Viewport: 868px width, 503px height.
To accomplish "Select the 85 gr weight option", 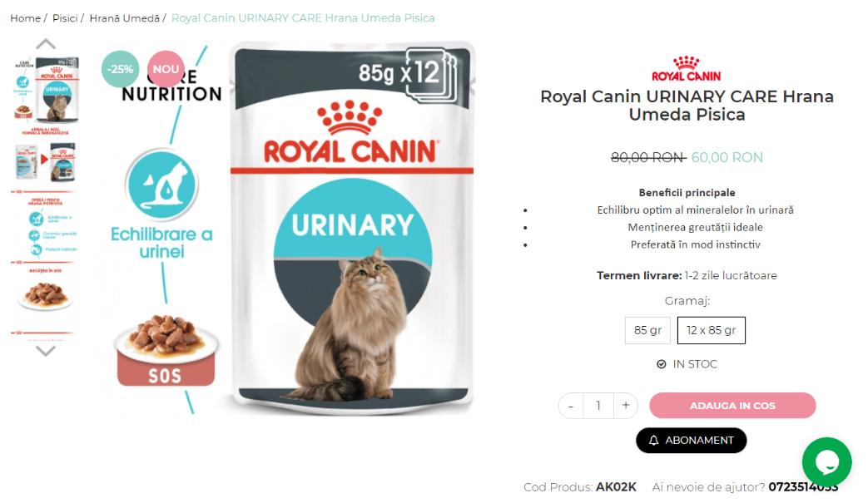I will click(647, 330).
